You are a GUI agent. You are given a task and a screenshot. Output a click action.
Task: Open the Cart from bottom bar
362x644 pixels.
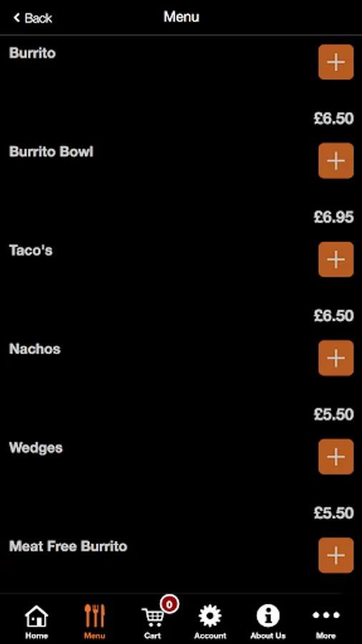[152, 623]
